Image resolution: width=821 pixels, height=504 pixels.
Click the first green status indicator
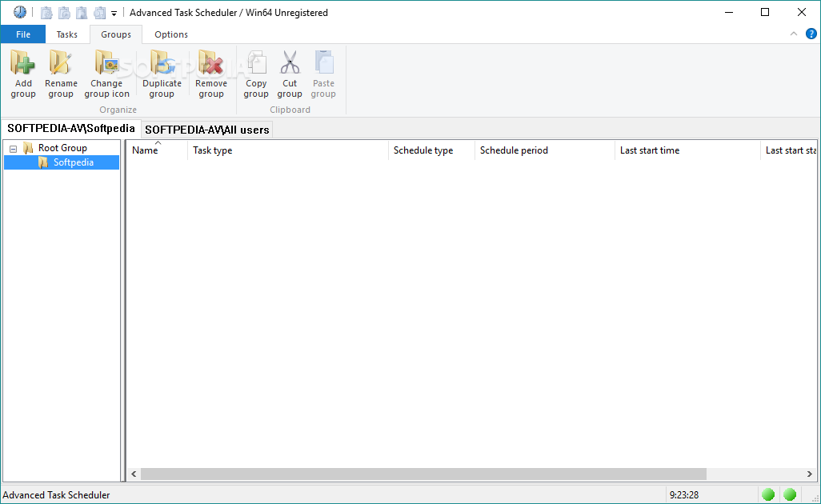768,494
